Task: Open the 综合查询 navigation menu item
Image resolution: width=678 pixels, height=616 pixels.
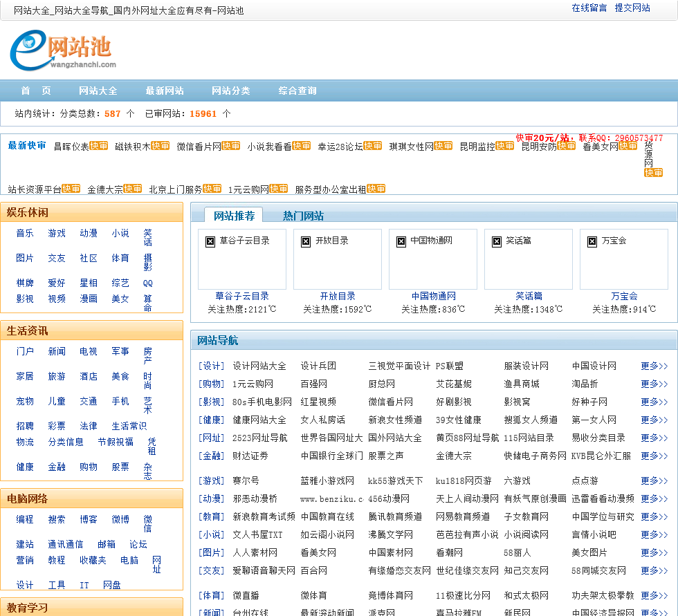Action: click(x=297, y=91)
